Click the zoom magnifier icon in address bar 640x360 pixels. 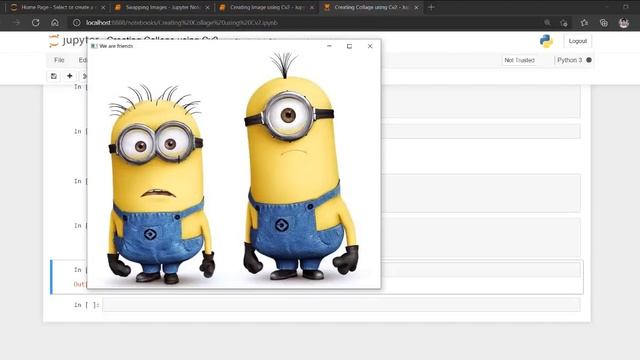click(x=547, y=23)
